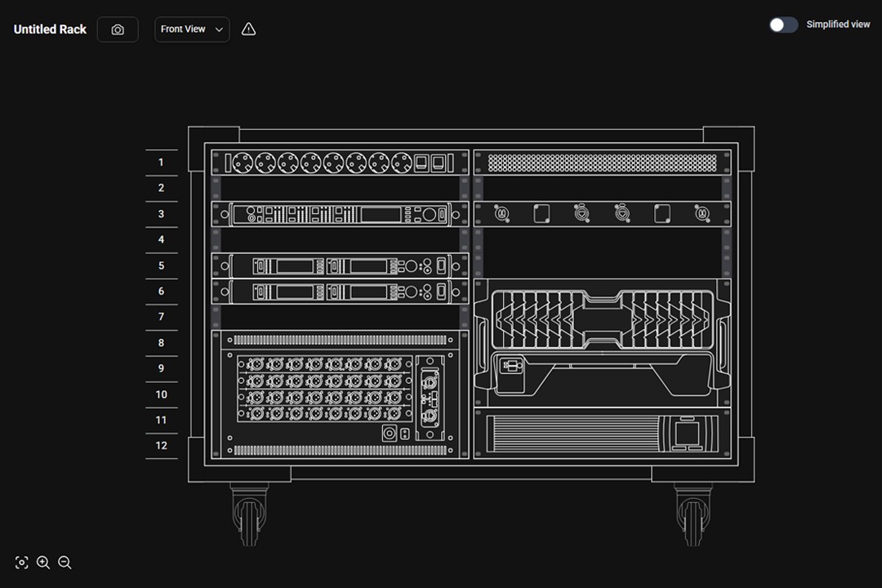The height and width of the screenshot is (588, 882).
Task: Click the fit-to-screen icon
Action: (x=21, y=562)
